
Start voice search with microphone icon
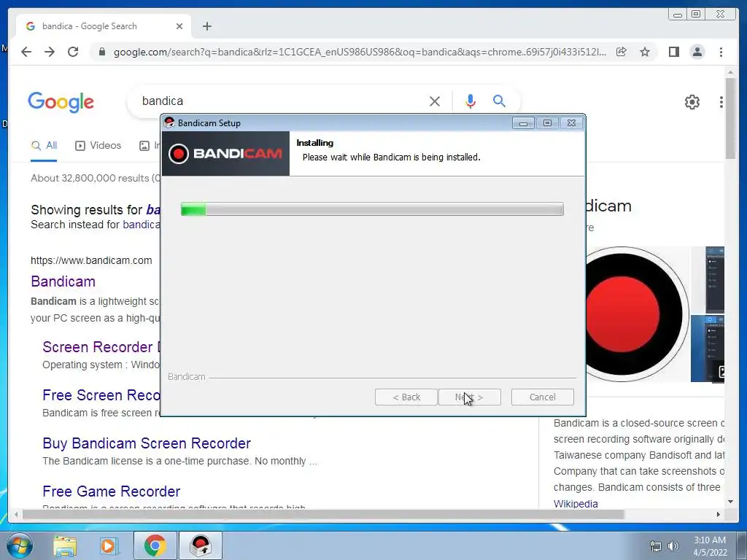pos(471,101)
